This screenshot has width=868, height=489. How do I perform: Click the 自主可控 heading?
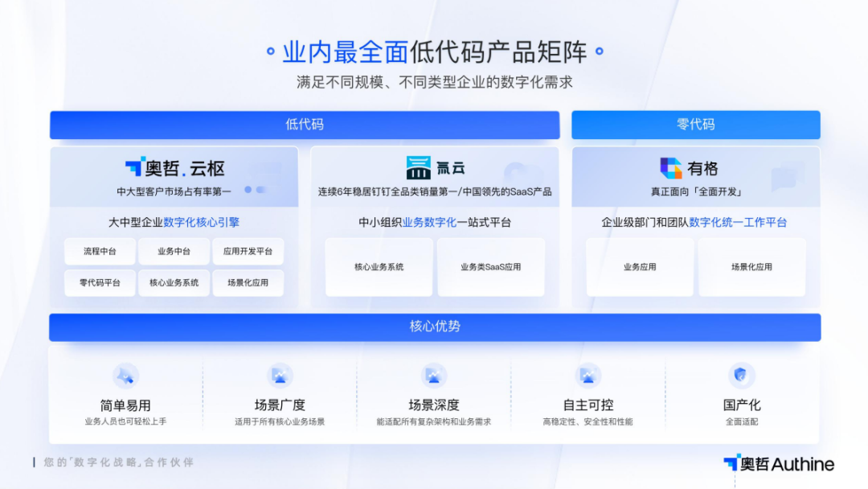click(588, 405)
